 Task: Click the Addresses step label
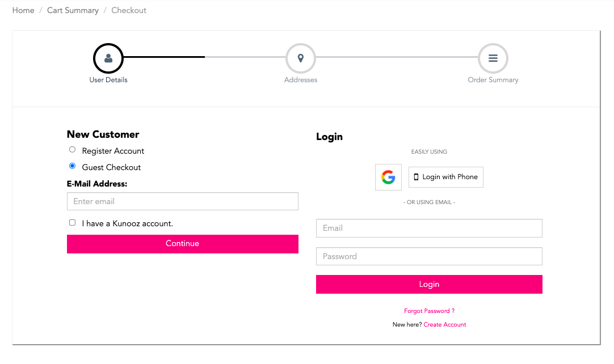301,80
